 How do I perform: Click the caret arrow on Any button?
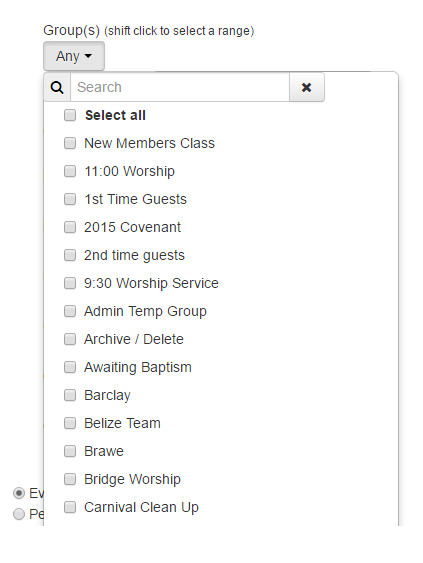pos(88,56)
